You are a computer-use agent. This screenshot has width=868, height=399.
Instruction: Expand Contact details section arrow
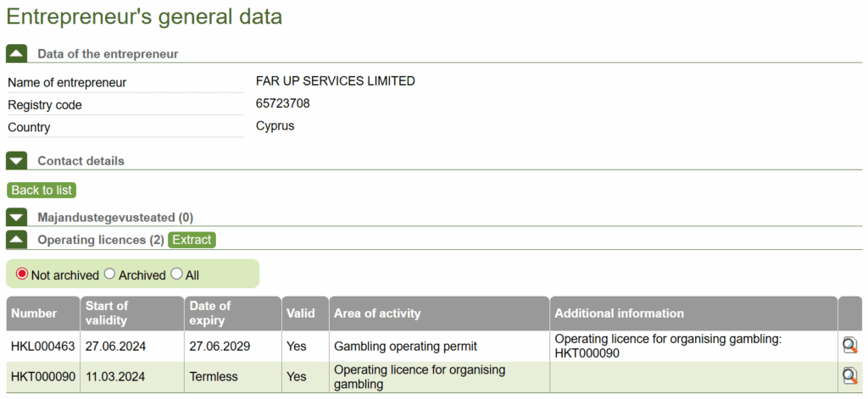coord(17,161)
